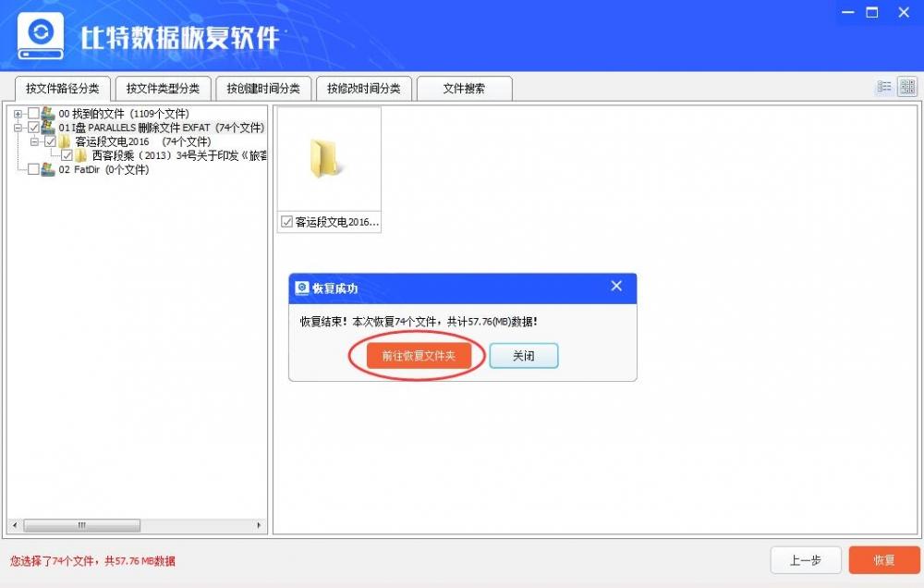Click the drive icon beside 01 I盘 PARALLELS
The image size is (924, 588).
click(46, 127)
